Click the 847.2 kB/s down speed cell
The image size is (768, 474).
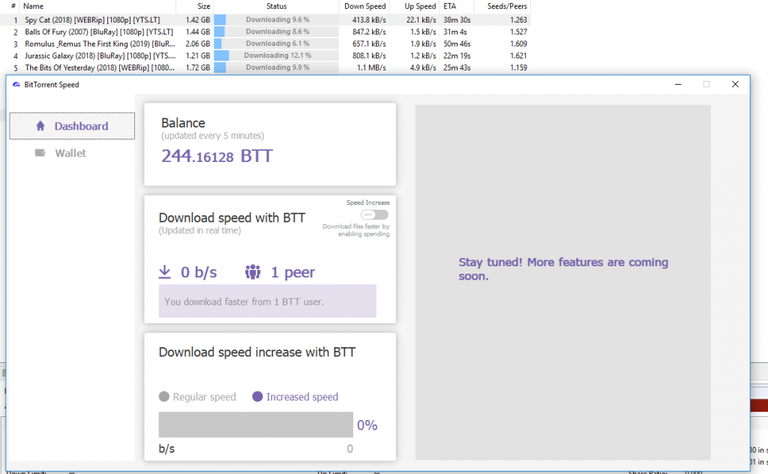369,32
